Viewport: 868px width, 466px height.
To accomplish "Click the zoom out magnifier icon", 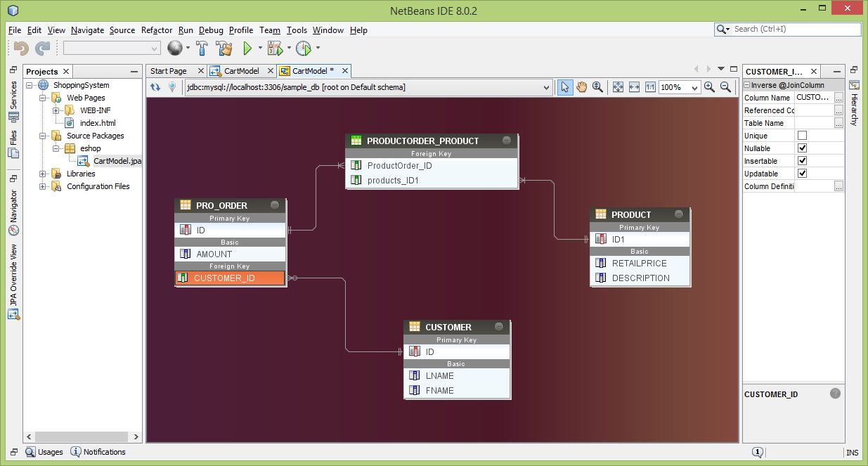I will pos(725,87).
